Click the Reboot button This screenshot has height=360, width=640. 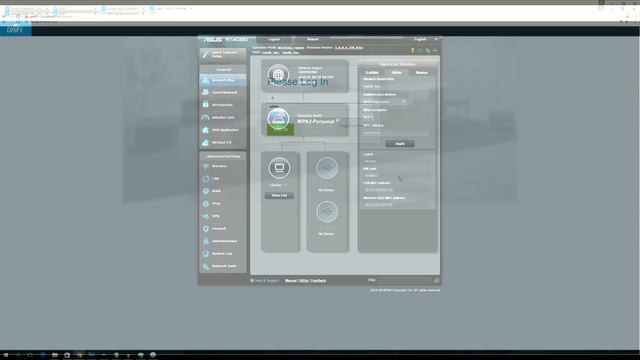tap(313, 40)
